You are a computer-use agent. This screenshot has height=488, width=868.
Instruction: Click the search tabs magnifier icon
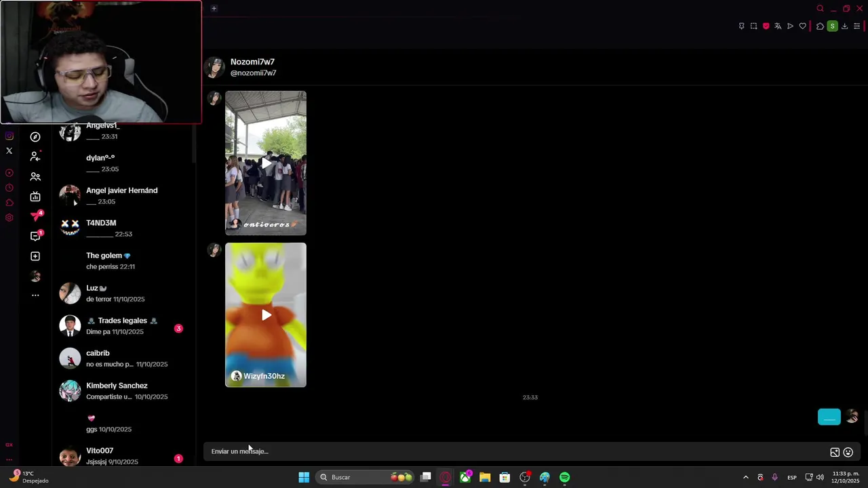point(820,9)
